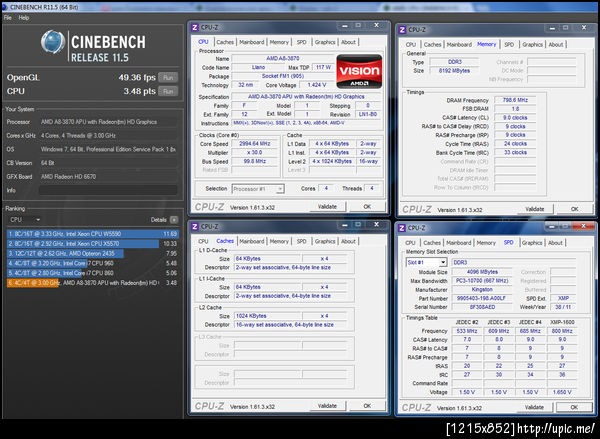Image resolution: width=600 pixels, height=439 pixels.
Task: Click the Part Number 9905403-198.A00LF
Action: (482, 298)
